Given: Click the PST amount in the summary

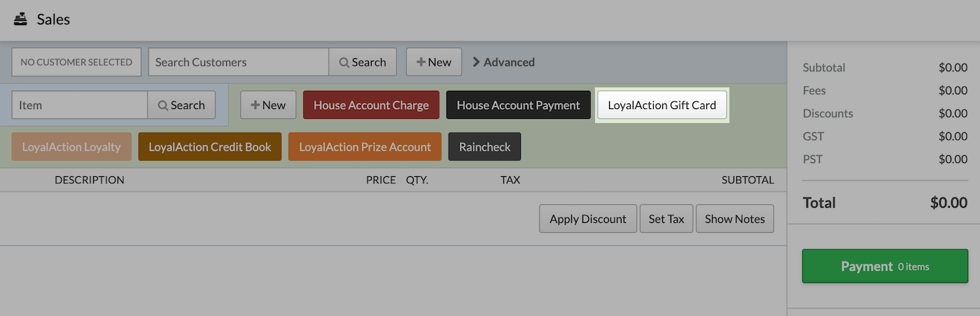Looking at the screenshot, I should (953, 159).
